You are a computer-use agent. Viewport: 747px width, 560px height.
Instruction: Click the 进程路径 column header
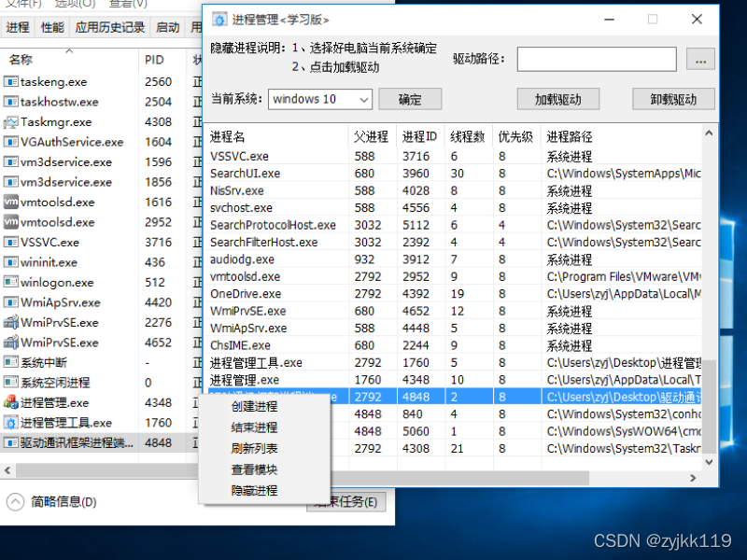coord(621,137)
